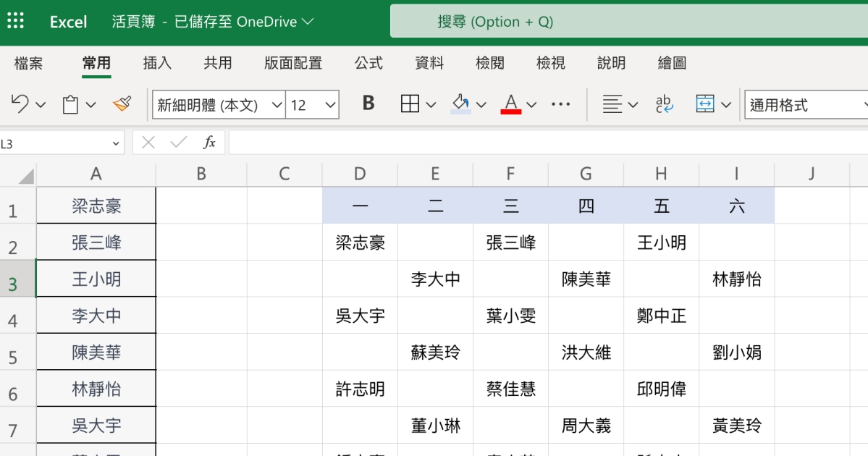The image size is (868, 456).
Task: Switch to the 插入 ribbon tab
Action: pyautogui.click(x=157, y=63)
